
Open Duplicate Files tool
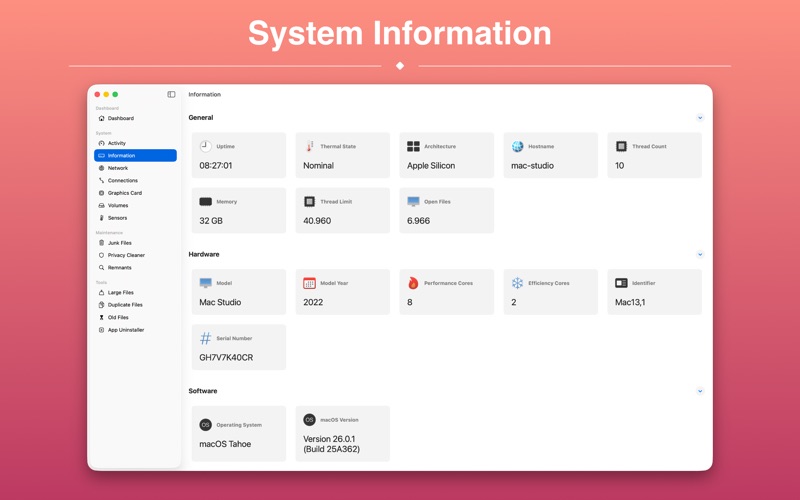(x=135, y=305)
